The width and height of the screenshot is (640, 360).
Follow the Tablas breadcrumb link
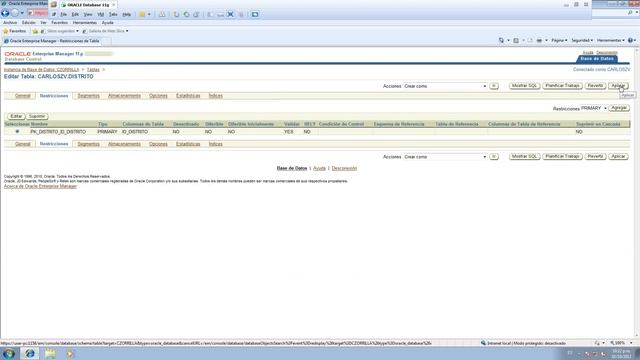93,70
